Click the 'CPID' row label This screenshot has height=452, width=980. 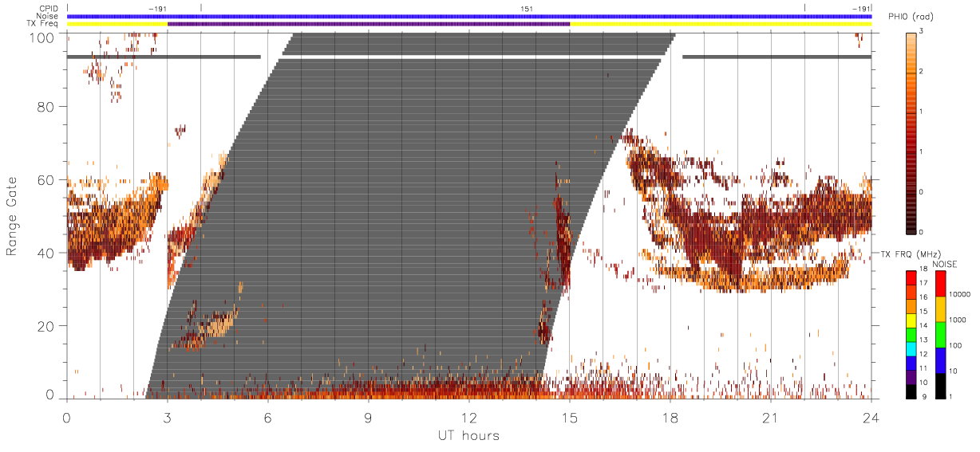point(49,8)
